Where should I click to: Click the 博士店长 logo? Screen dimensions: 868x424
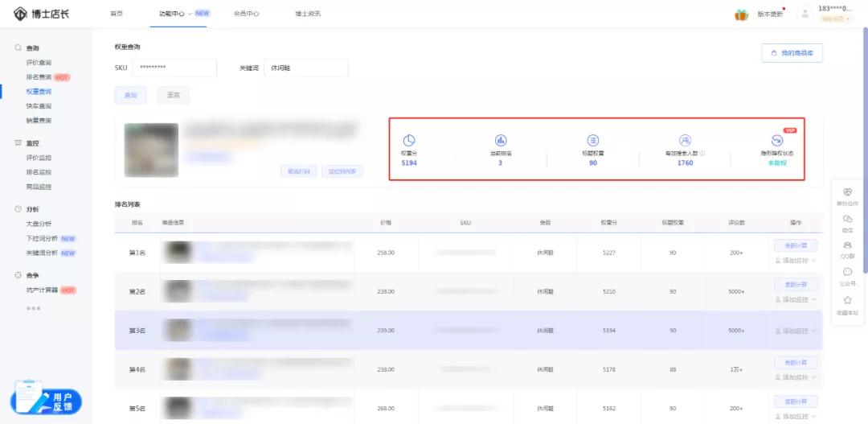[42, 14]
